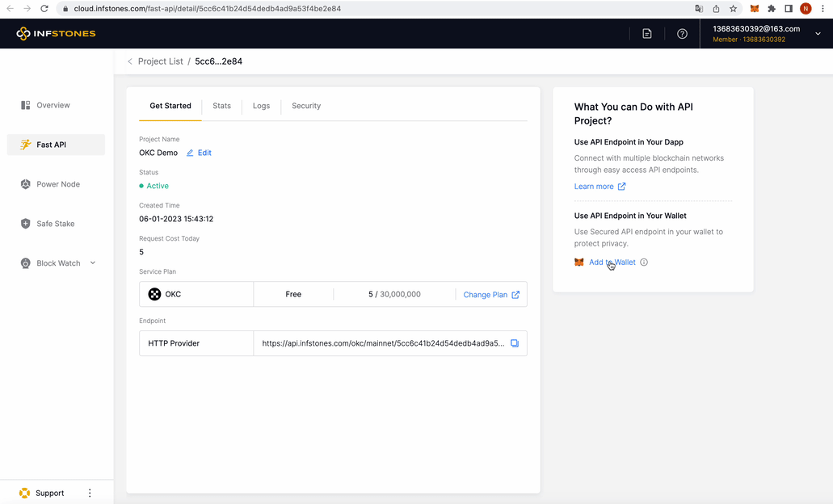Open Power Node in the sidebar
833x504 pixels.
tap(57, 184)
